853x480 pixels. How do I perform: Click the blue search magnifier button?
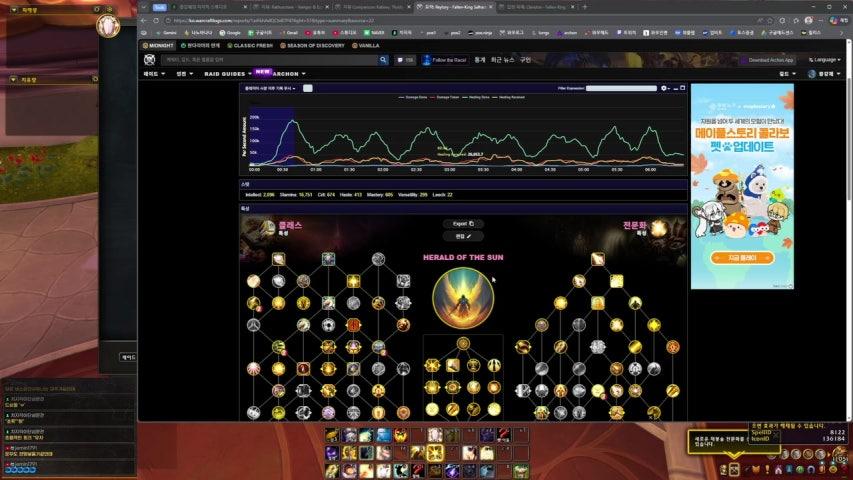pos(384,60)
